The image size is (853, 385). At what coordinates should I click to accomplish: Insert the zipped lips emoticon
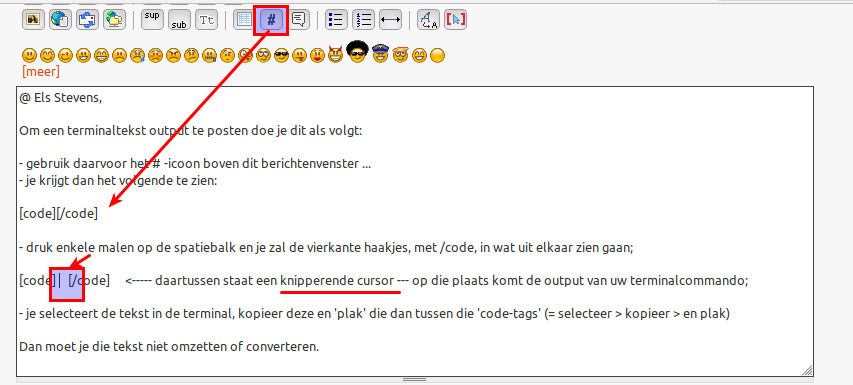(209, 55)
